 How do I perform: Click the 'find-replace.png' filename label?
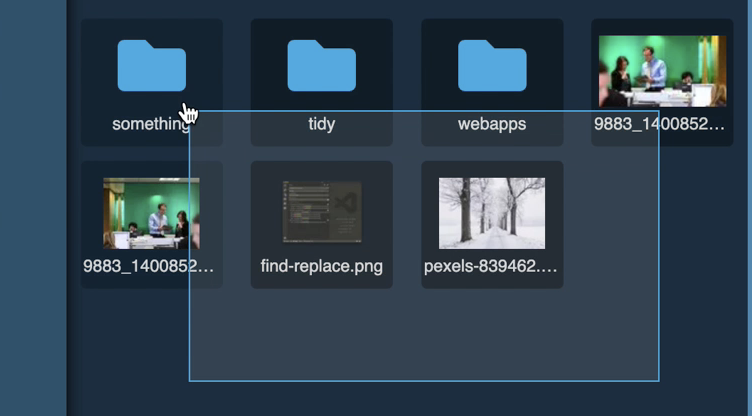(x=321, y=267)
